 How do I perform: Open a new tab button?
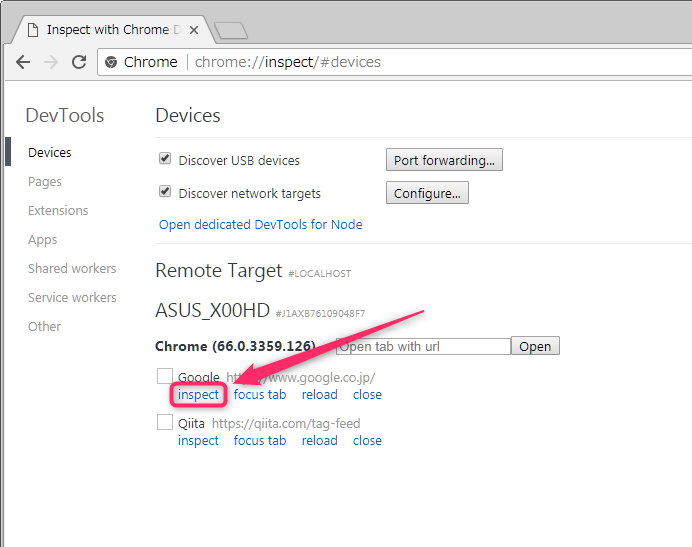click(x=231, y=30)
